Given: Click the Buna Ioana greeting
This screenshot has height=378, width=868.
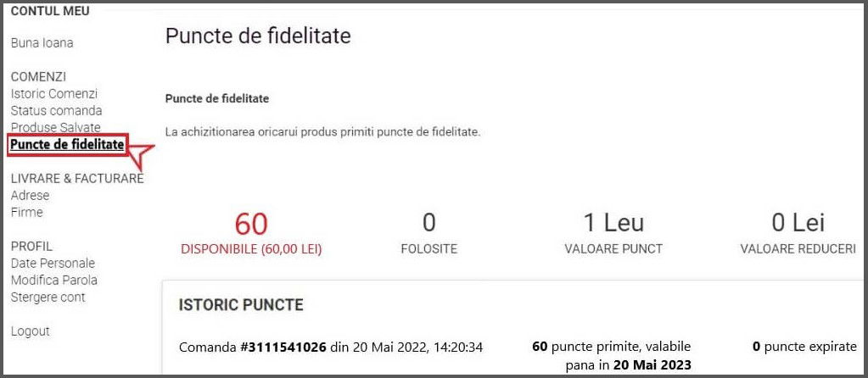Looking at the screenshot, I should (x=42, y=42).
